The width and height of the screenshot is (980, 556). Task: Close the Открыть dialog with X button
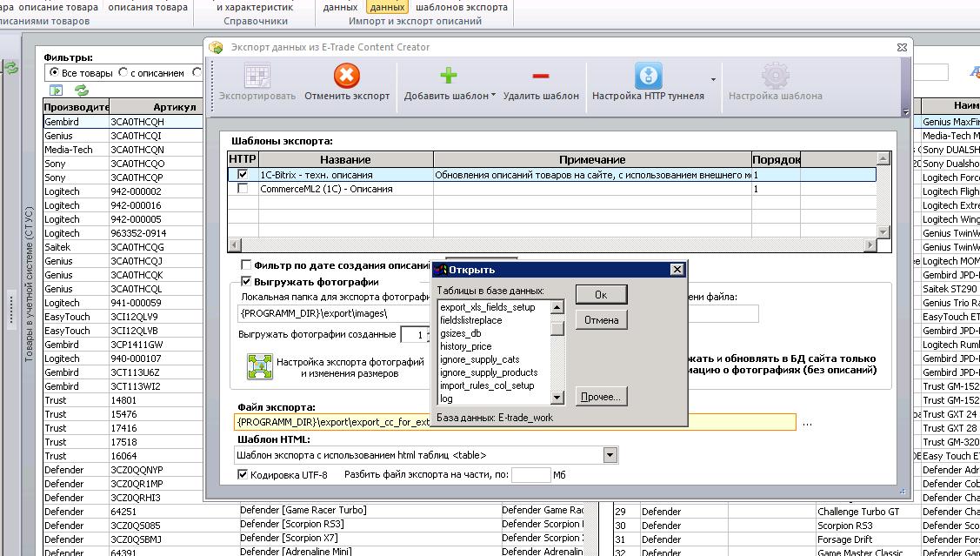(x=677, y=270)
